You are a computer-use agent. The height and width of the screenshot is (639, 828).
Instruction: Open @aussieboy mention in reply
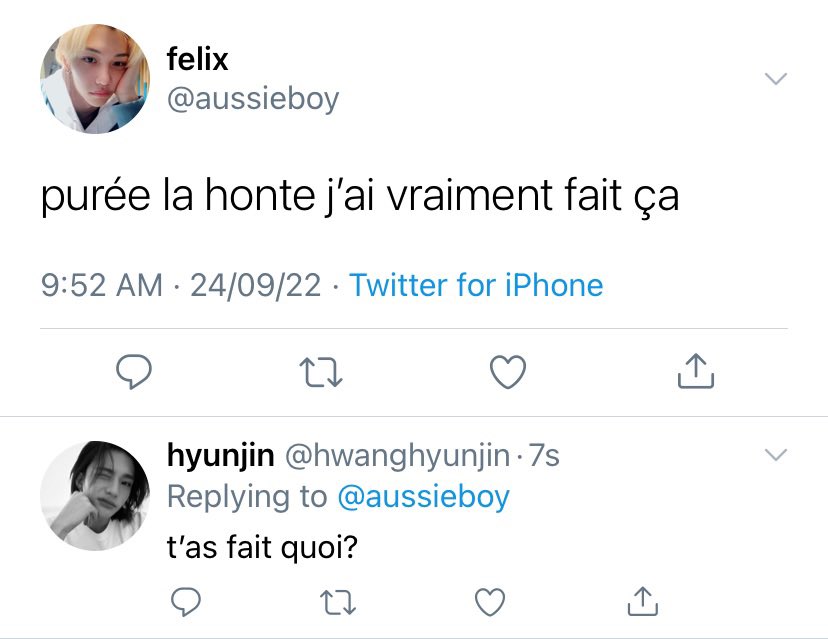click(x=424, y=497)
